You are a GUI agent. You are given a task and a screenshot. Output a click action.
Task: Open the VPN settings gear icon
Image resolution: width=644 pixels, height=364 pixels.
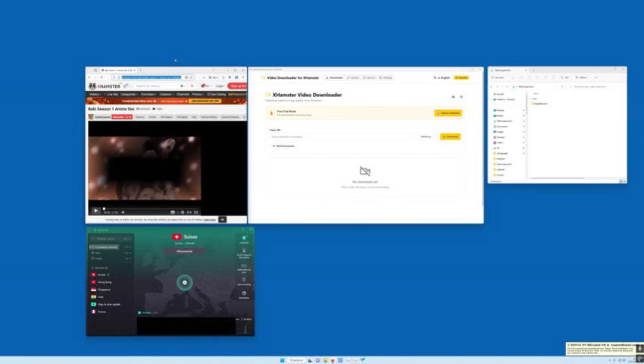point(244,294)
